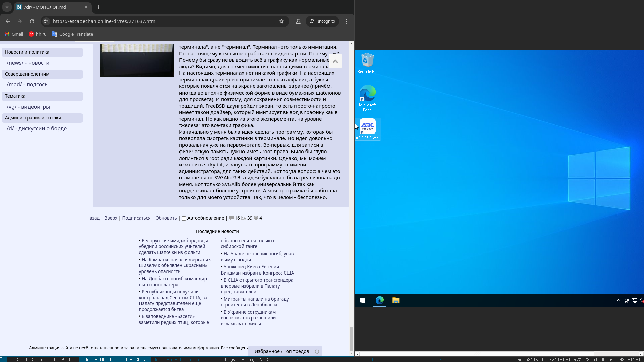This screenshot has width=644, height=362.
Task: Reload the page with refresh icon
Action: tap(32, 21)
